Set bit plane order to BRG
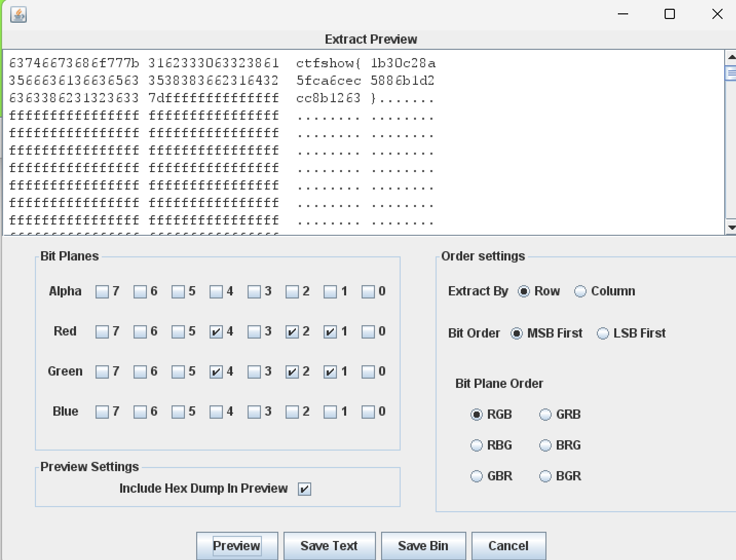This screenshot has width=736, height=560. 545,445
